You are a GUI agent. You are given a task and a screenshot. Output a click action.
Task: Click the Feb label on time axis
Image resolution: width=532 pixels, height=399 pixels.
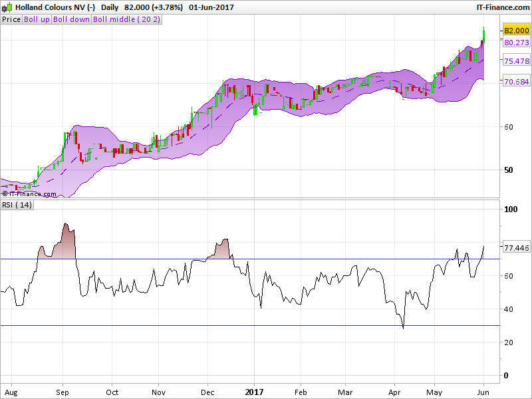[x=301, y=392]
